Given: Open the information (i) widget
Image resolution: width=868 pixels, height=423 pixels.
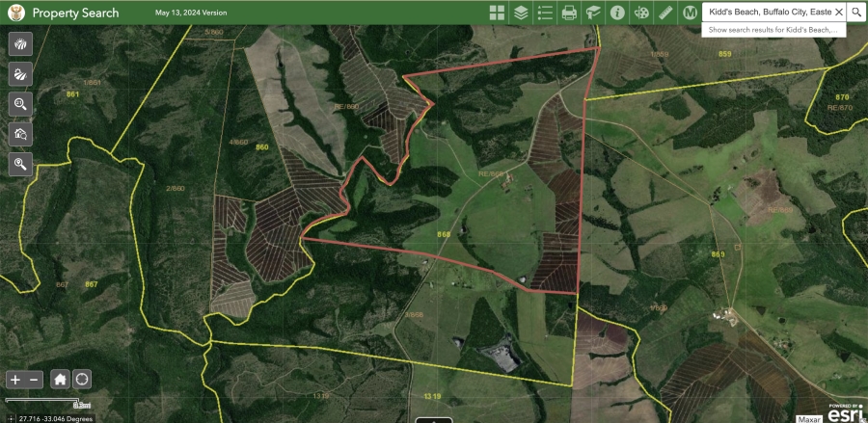Looking at the screenshot, I should click(x=617, y=13).
